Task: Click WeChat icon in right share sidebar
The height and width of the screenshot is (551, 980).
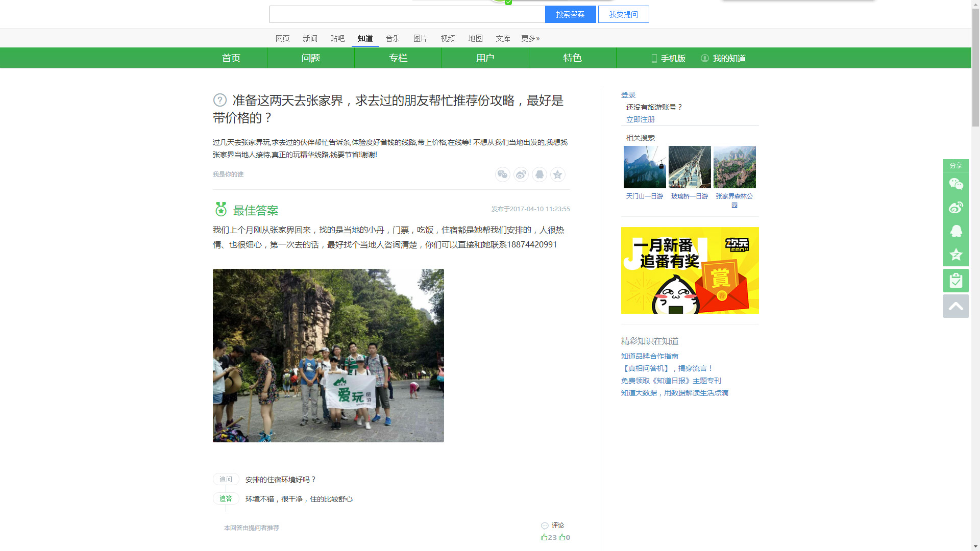Action: 956,184
